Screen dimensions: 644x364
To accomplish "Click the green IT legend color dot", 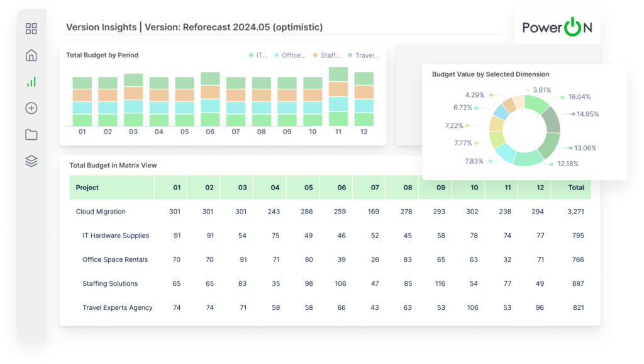I will [252, 55].
